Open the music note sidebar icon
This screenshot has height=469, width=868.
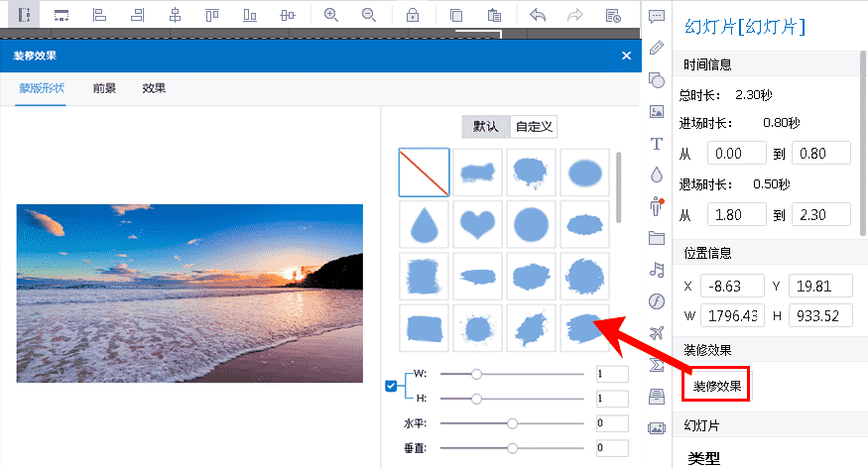(657, 270)
